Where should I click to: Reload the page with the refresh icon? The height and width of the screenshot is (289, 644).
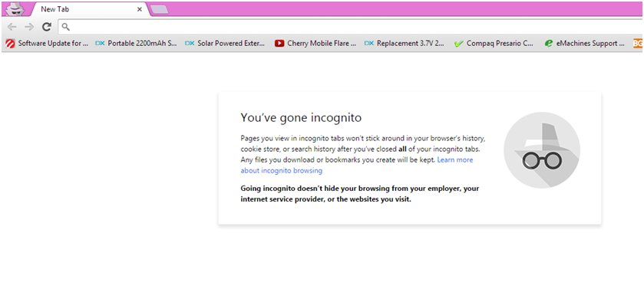click(47, 27)
